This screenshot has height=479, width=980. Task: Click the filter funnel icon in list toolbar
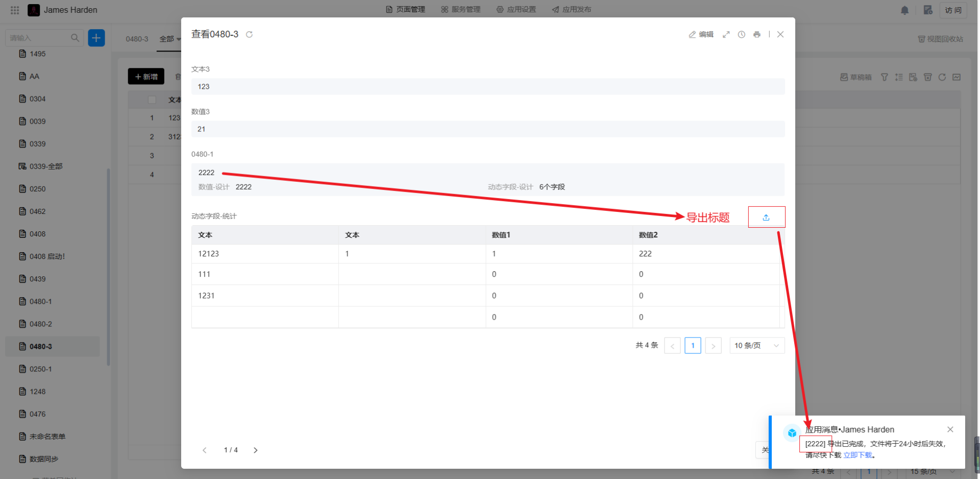(x=884, y=77)
